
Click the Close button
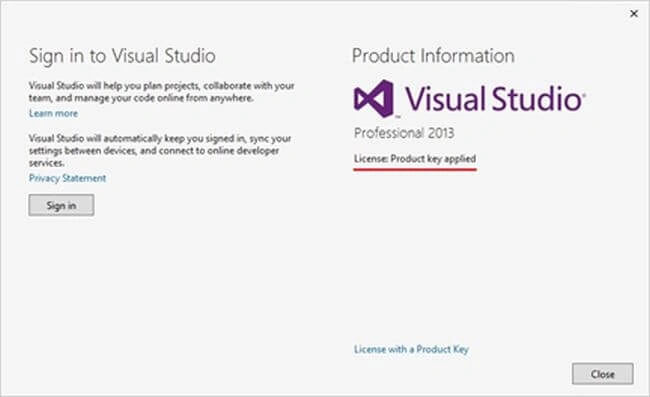(x=603, y=374)
